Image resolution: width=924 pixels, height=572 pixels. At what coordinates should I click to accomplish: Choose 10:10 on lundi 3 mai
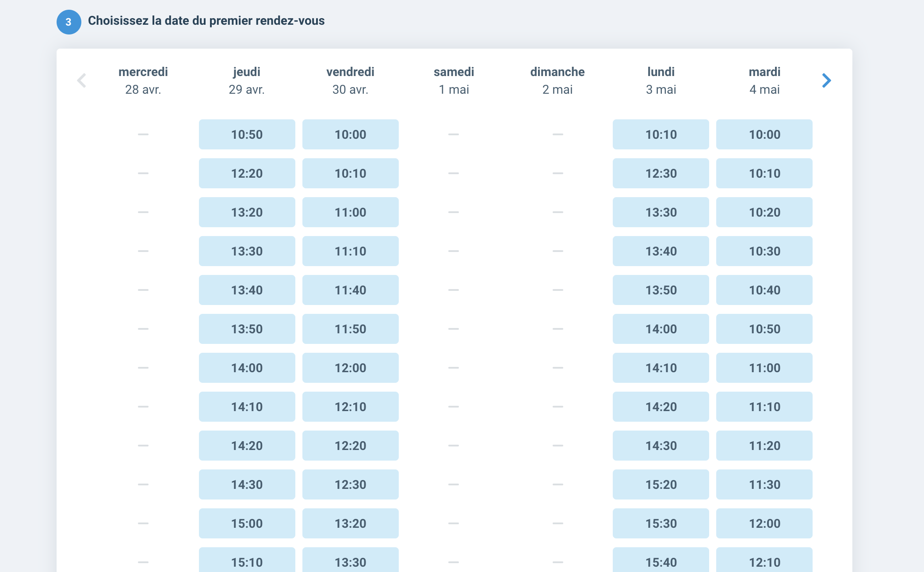tap(661, 134)
